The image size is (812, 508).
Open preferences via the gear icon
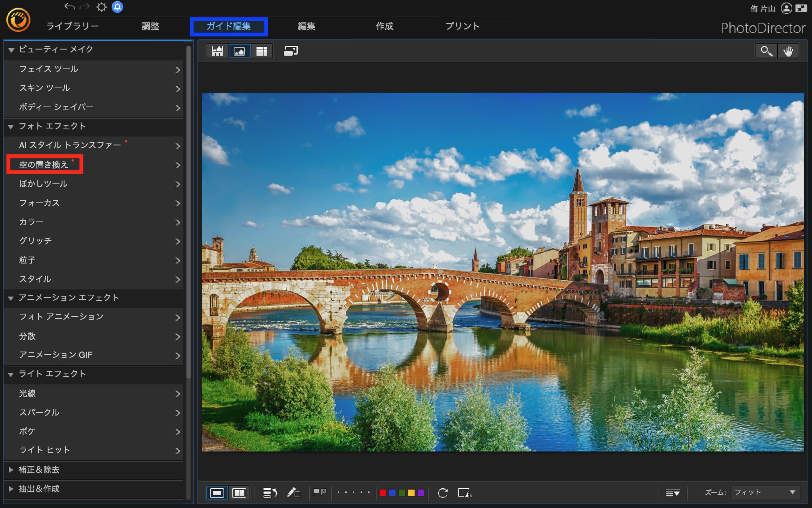[101, 7]
